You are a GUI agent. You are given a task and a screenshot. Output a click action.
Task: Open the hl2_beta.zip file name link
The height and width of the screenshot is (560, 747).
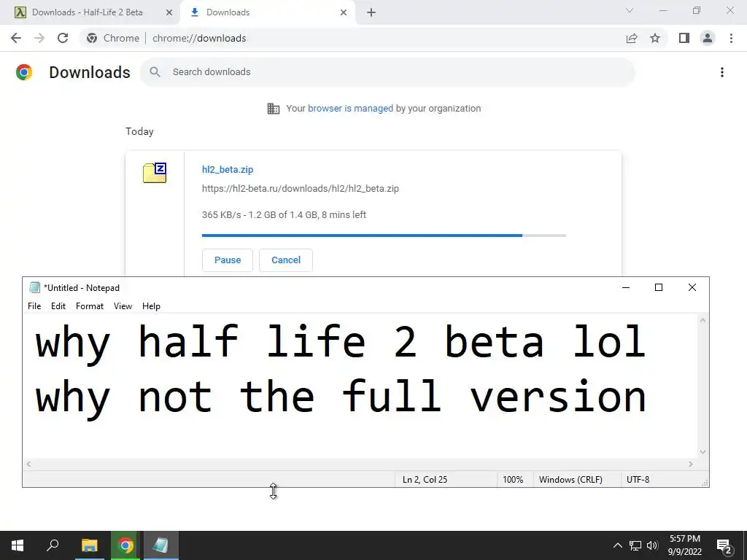[228, 169]
